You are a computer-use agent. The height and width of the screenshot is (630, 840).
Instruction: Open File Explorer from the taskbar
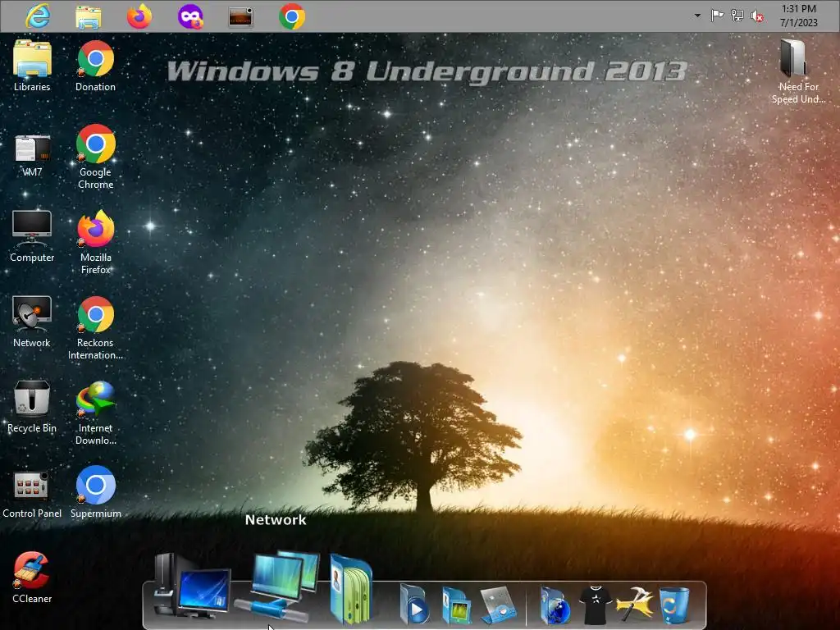point(89,16)
